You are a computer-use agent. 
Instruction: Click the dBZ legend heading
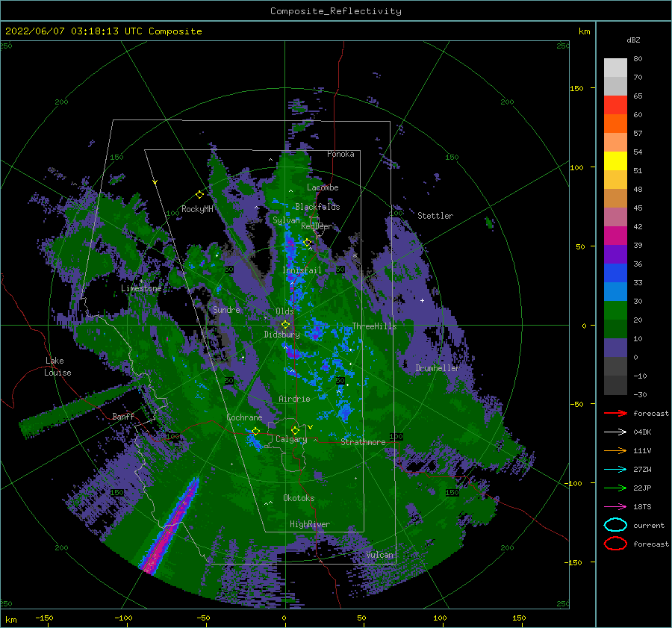tap(633, 40)
